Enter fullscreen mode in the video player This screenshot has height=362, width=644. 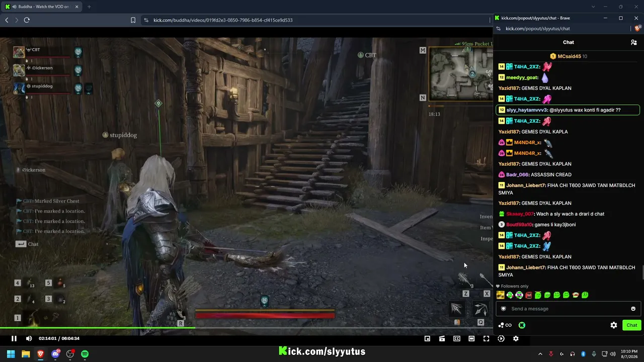(x=486, y=339)
